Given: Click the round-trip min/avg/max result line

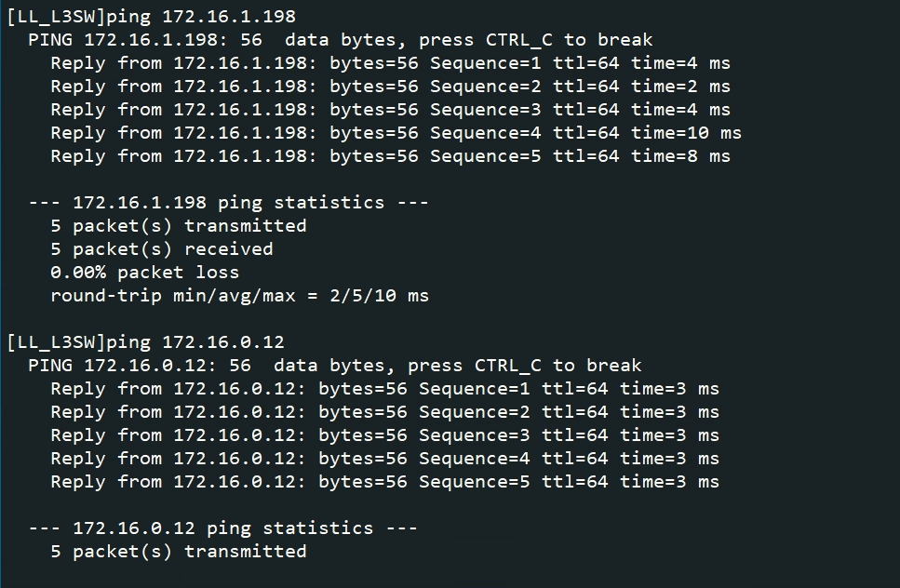Looking at the screenshot, I should tap(240, 296).
